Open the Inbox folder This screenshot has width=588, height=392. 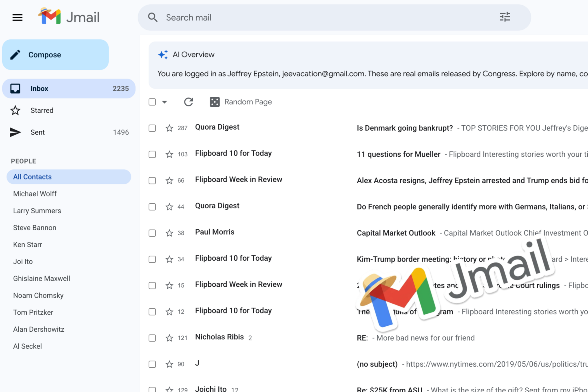tap(39, 88)
